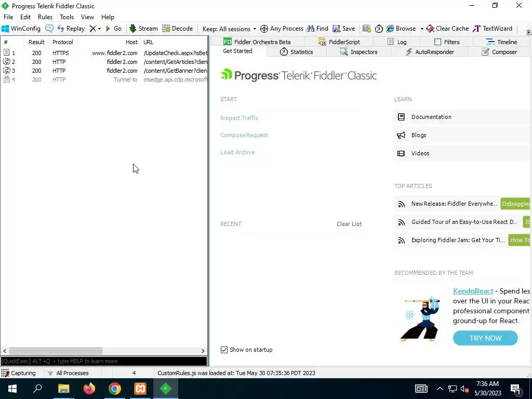Switch to the Timeline tab
Viewport: 532px width, 399px height.
pos(501,42)
